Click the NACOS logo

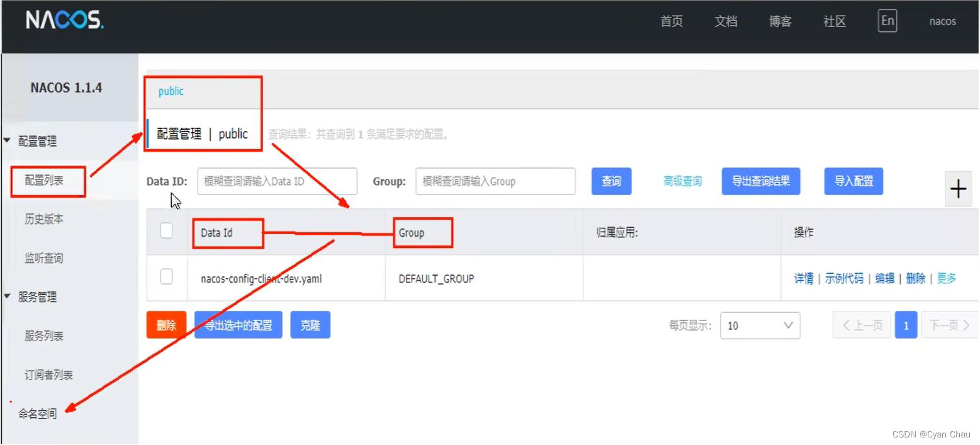coord(64,21)
